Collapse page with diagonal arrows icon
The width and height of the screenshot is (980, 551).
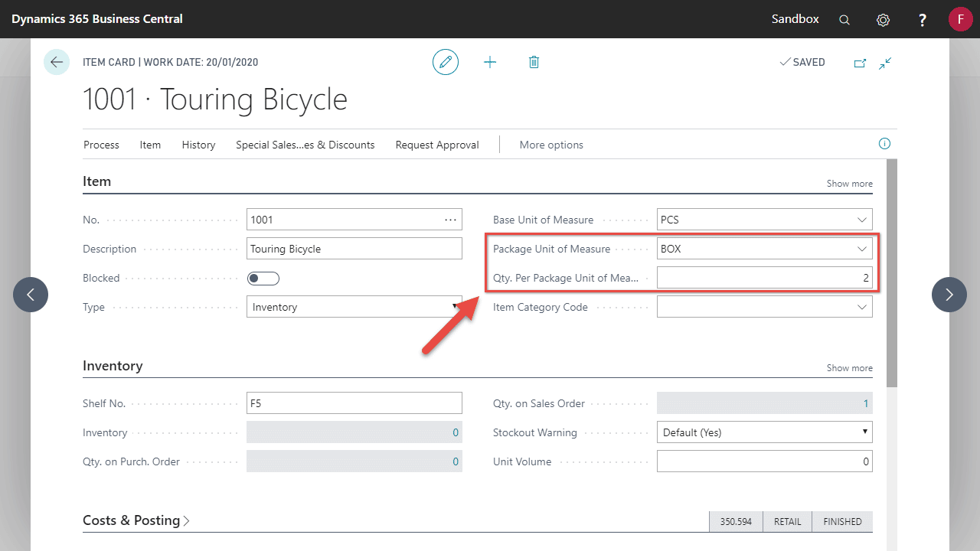coord(885,63)
